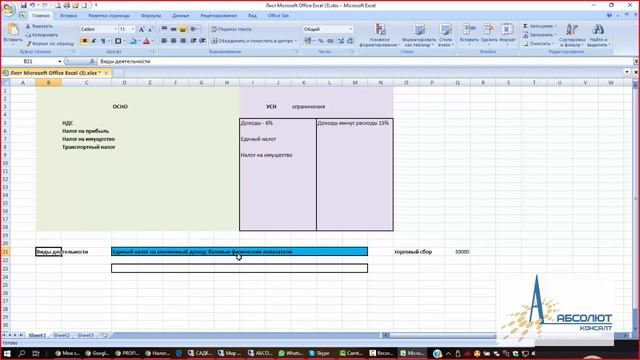This screenshot has height=360, width=640.
Task: Click the Paste (Вставить) clipboard icon
Action: coord(13,30)
